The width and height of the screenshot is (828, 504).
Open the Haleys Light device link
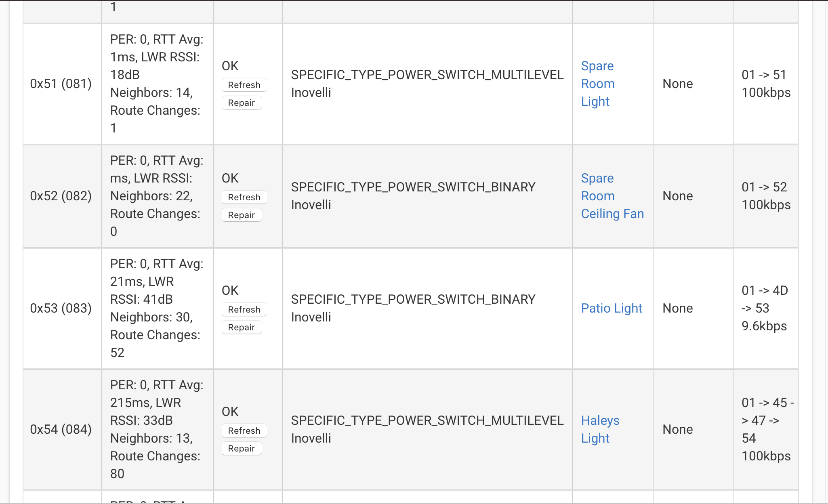(600, 429)
